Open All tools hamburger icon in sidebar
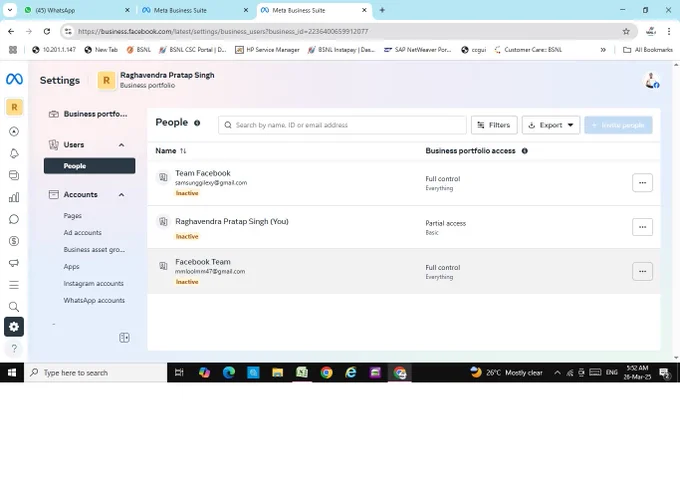Image resolution: width=680 pixels, height=495 pixels. 14,285
